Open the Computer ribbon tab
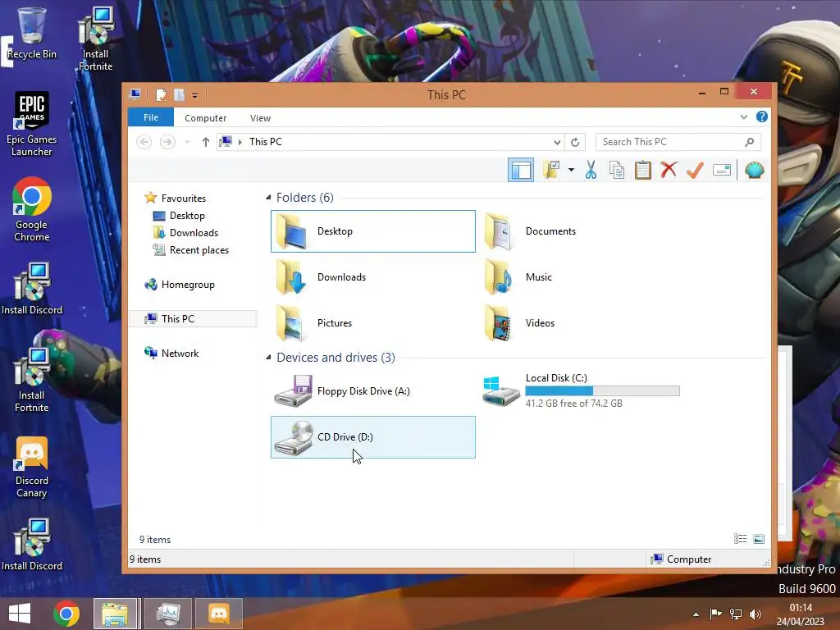 click(206, 118)
